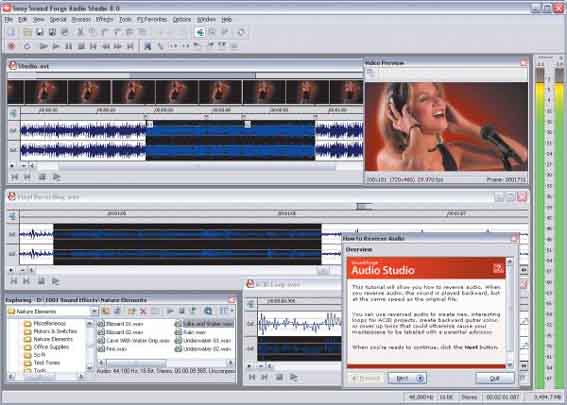Click Play in the Loop wav window
This screenshot has width=567, height=405.
click(294, 377)
